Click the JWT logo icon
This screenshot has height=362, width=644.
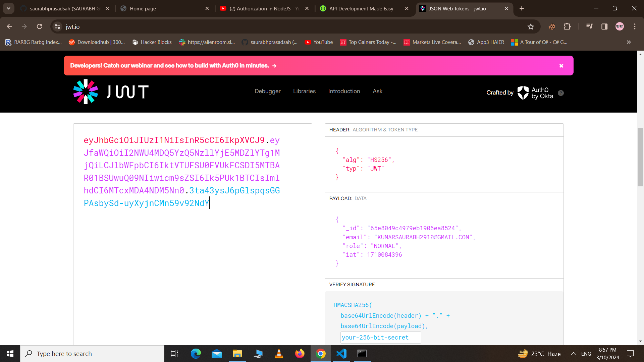pyautogui.click(x=86, y=92)
